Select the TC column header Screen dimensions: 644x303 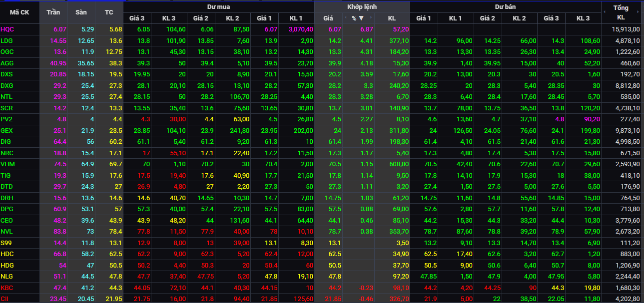(x=109, y=12)
